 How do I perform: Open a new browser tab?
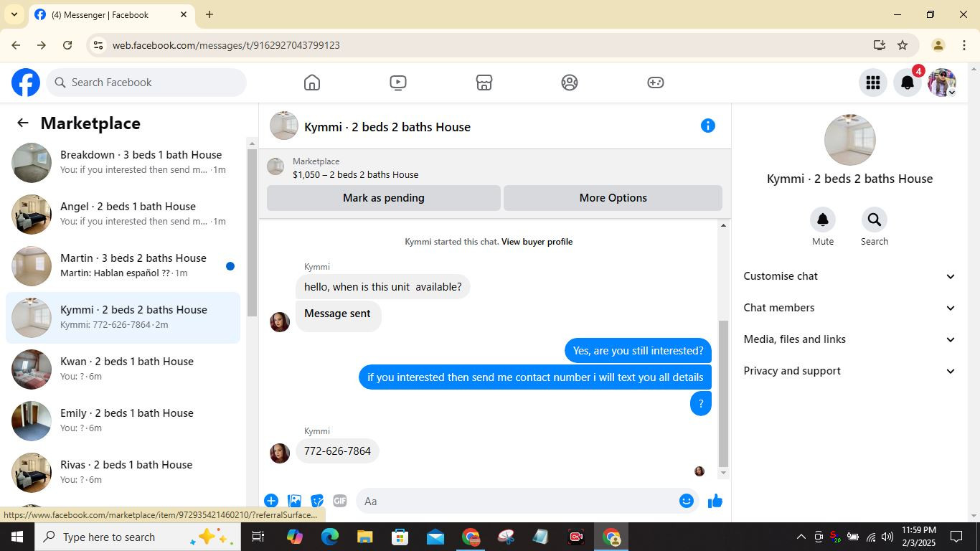209,14
